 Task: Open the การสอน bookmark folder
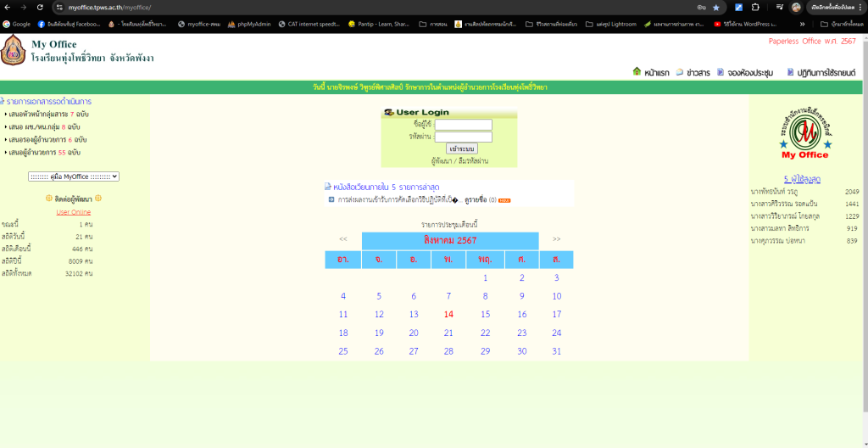pyautogui.click(x=433, y=24)
